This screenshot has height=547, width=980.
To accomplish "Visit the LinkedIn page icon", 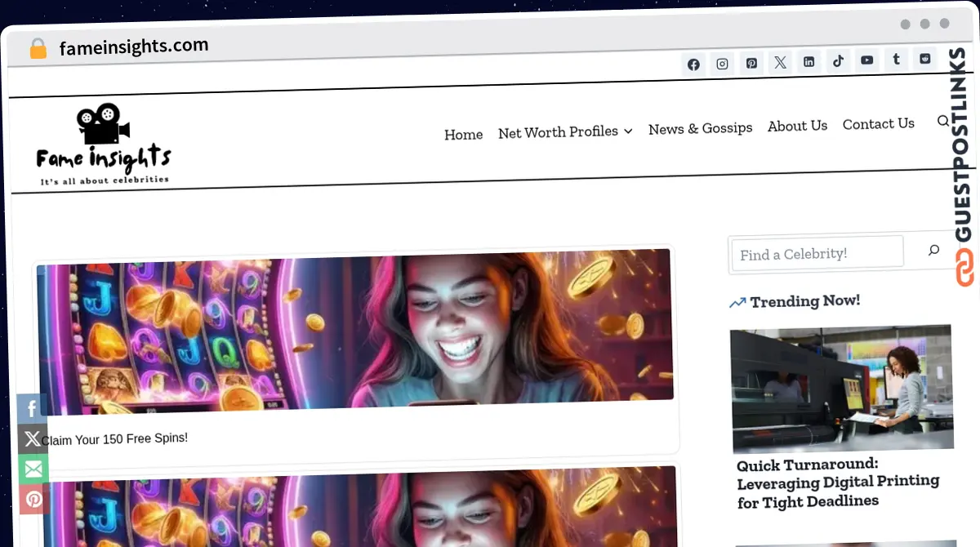I will (808, 61).
